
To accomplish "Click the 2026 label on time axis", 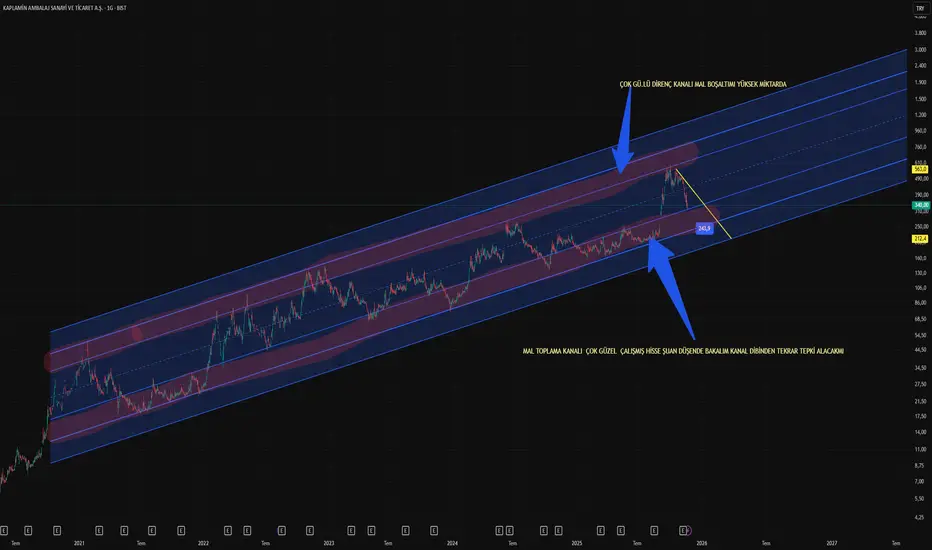I will (702, 543).
